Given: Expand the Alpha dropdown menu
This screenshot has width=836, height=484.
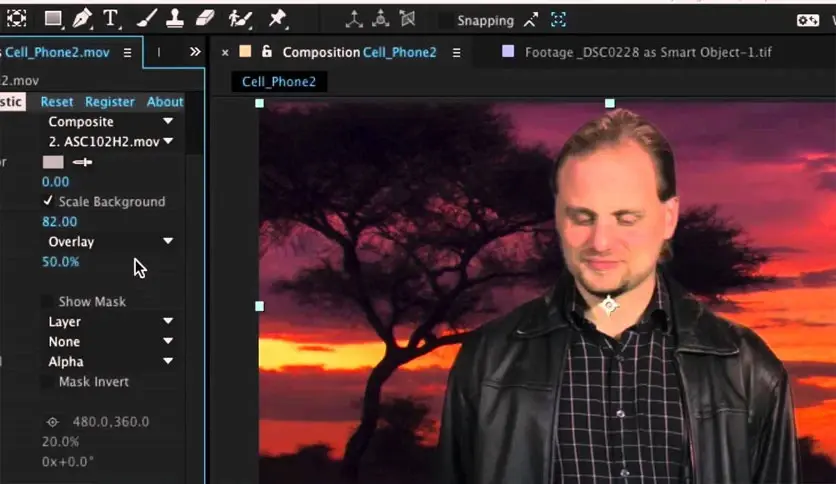Looking at the screenshot, I should [110, 361].
